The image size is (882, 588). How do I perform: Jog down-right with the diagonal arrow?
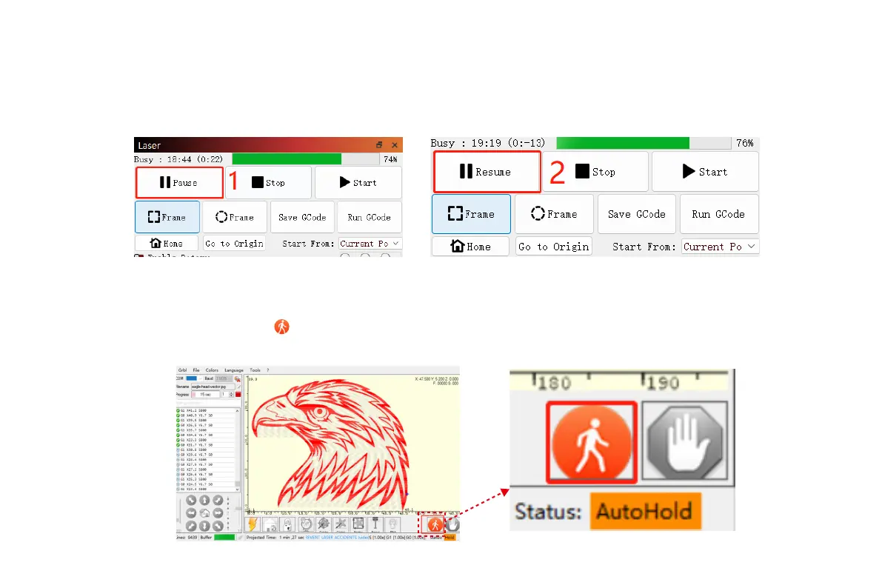click(218, 526)
